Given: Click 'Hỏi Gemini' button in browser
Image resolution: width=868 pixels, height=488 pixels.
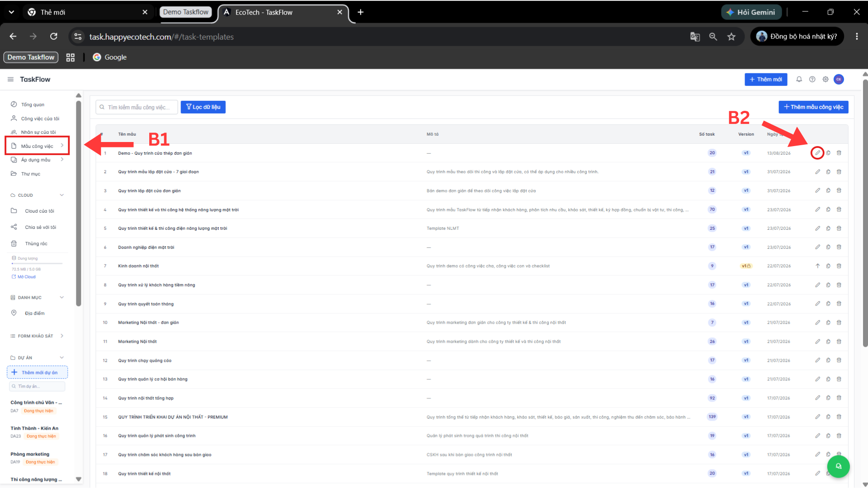Looking at the screenshot, I should pyautogui.click(x=751, y=12).
